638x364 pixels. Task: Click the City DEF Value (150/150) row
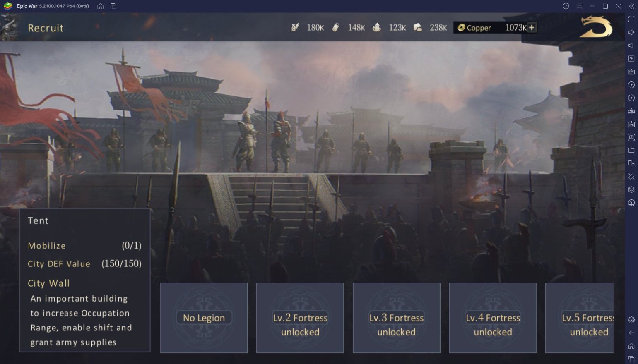tap(84, 264)
